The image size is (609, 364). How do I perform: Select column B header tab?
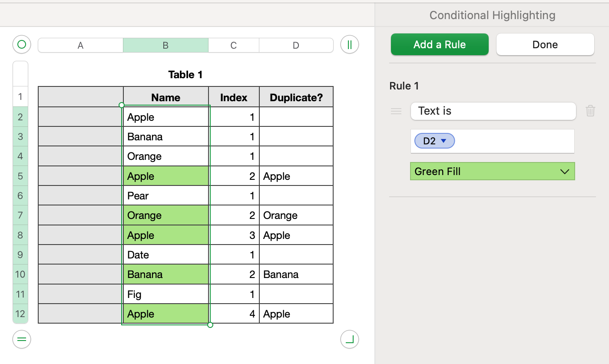165,45
